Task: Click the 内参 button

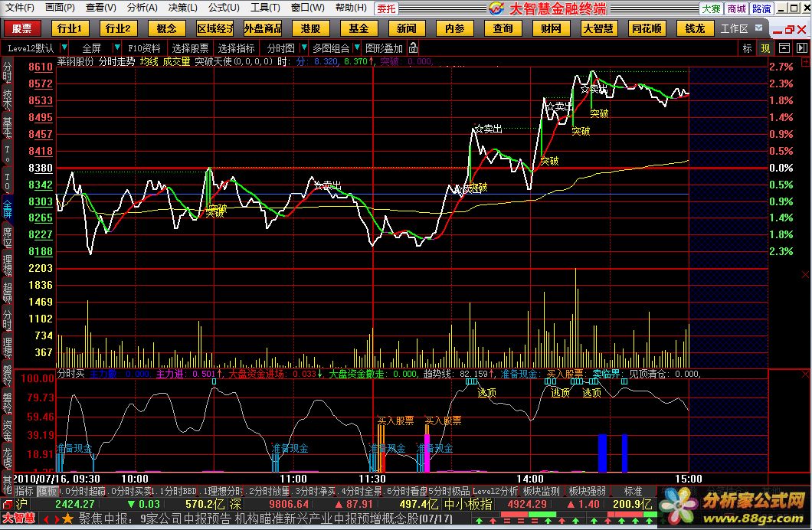Action: pyautogui.click(x=455, y=28)
